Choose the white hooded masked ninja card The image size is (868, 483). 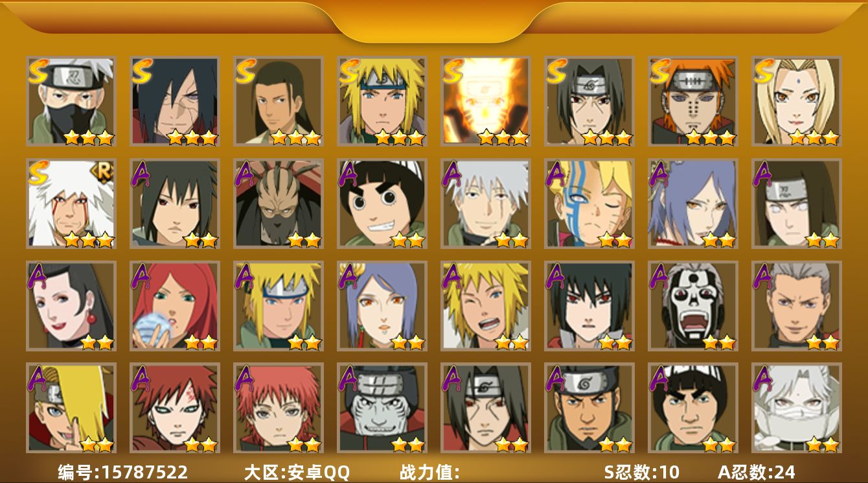click(x=797, y=408)
